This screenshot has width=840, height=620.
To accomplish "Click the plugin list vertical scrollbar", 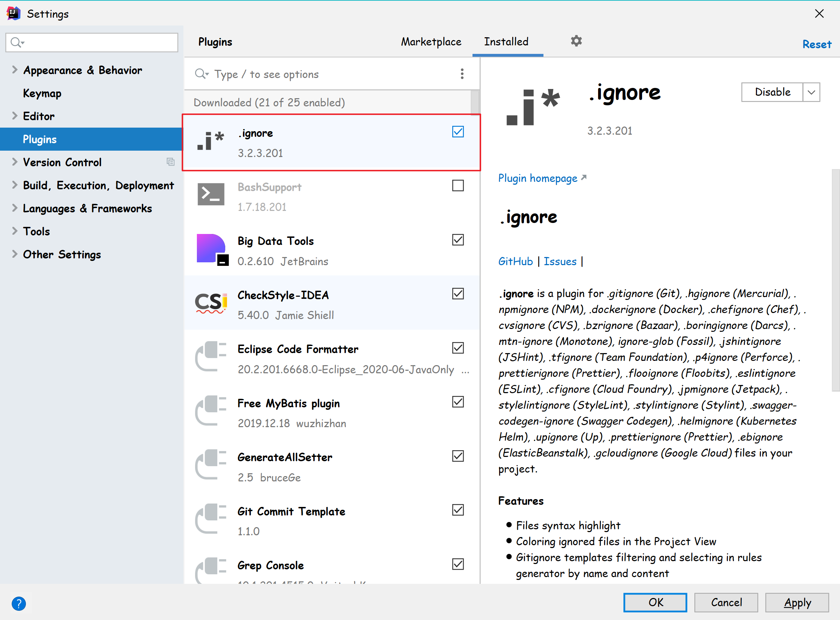I will tap(475, 102).
